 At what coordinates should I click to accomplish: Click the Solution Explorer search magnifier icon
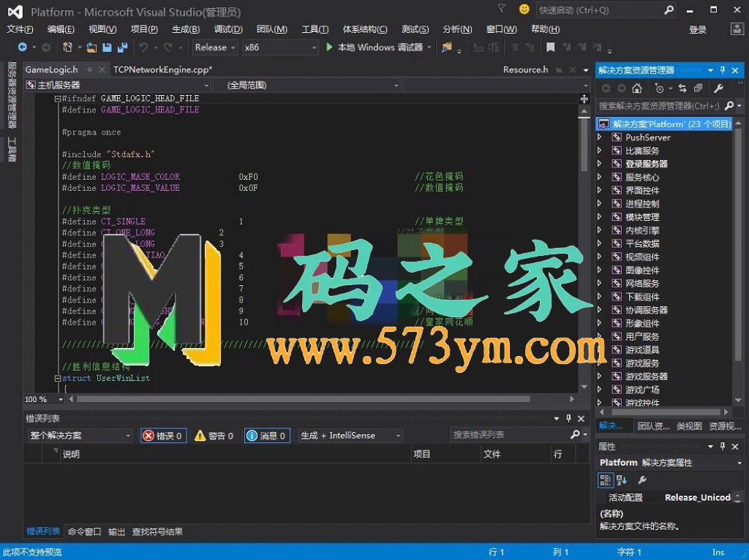tap(729, 105)
